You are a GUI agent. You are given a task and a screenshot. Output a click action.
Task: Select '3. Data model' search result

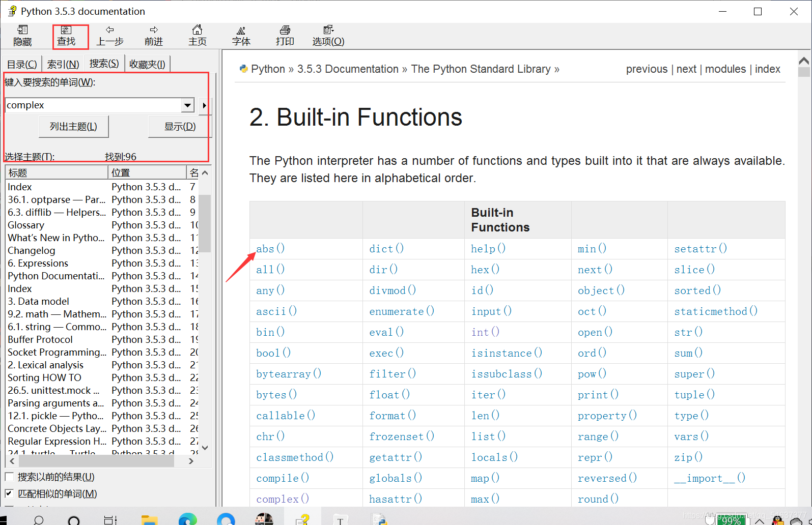coord(38,301)
